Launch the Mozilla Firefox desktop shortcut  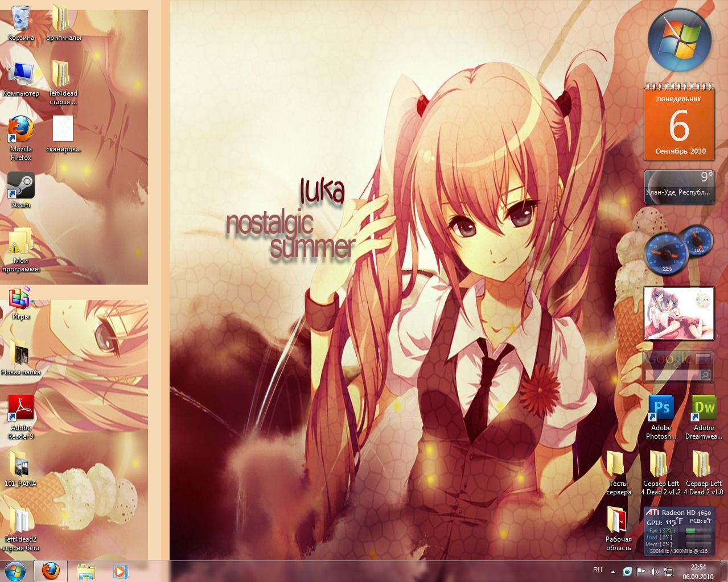coord(21,138)
